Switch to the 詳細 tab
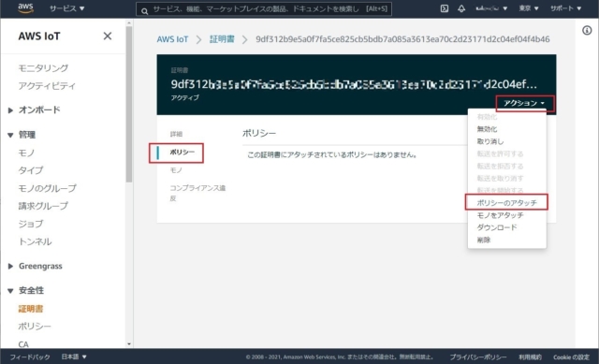599x364 pixels. tap(176, 134)
